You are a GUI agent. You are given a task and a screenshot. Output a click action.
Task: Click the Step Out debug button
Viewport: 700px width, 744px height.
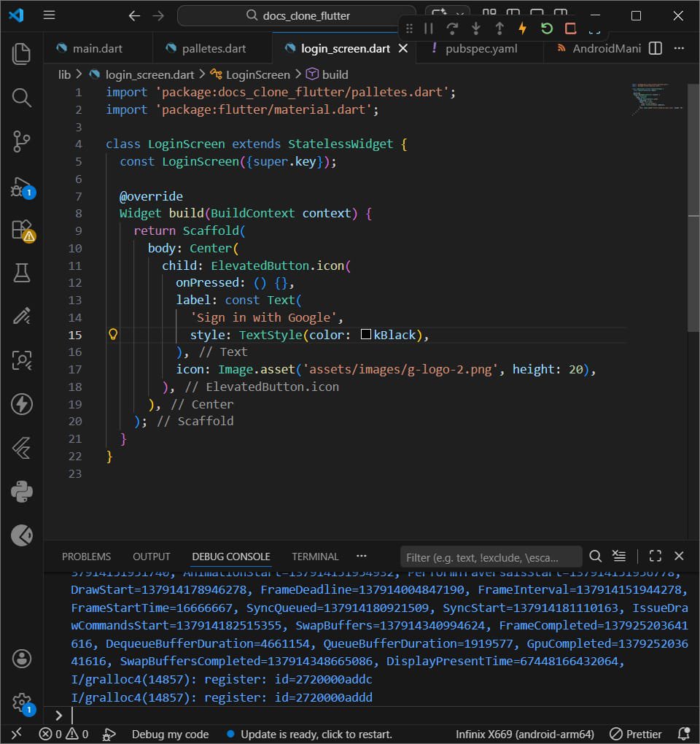pos(499,28)
